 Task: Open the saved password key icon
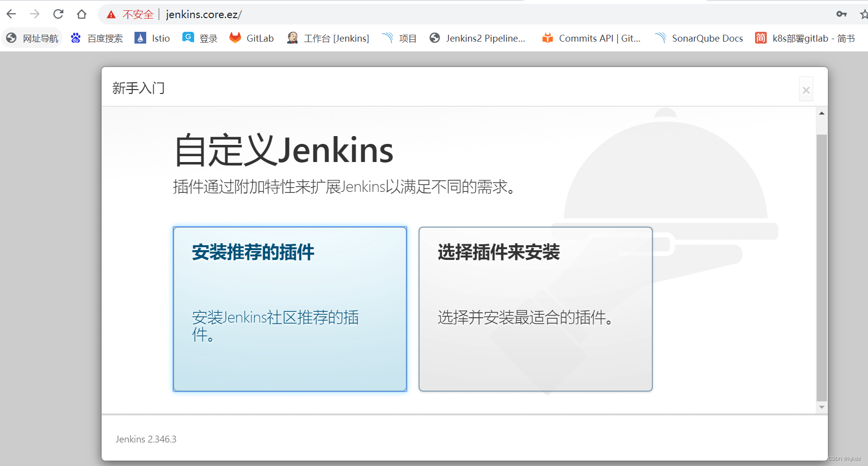click(841, 14)
